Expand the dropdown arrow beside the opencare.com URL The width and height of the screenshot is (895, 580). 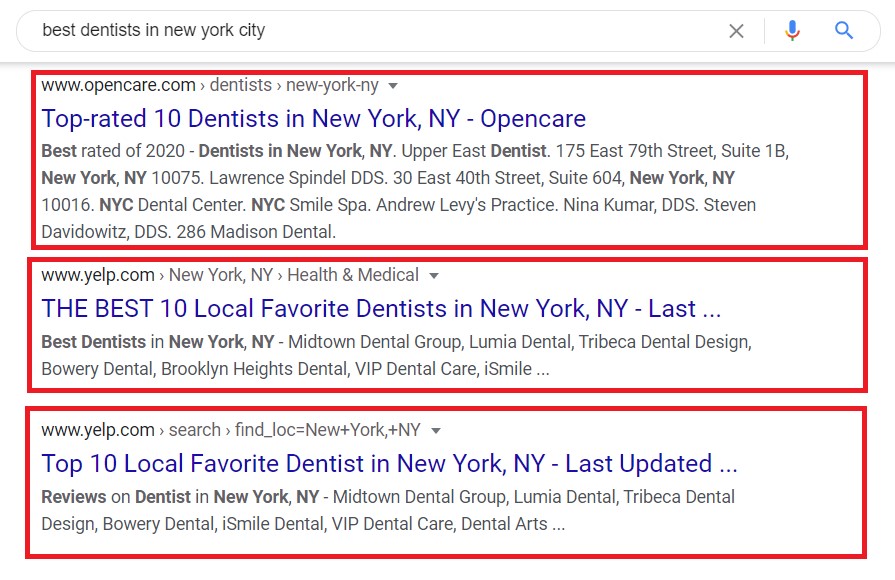coord(393,86)
